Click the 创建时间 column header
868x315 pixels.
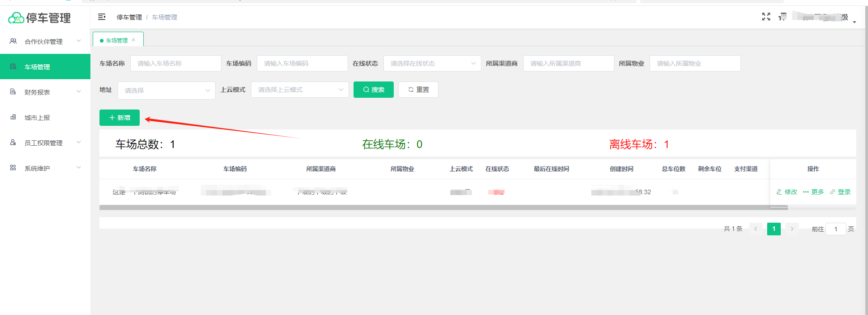[622, 169]
